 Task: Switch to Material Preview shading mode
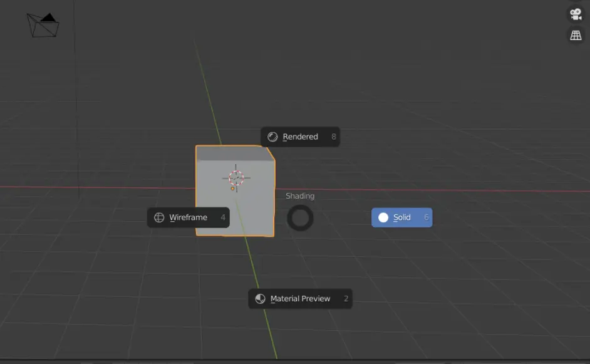point(300,299)
